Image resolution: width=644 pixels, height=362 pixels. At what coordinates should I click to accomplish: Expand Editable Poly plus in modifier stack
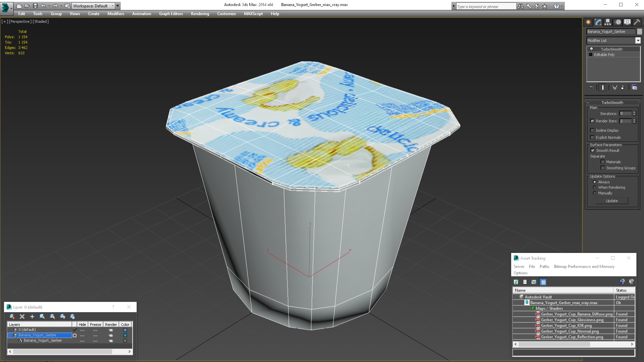click(x=591, y=55)
